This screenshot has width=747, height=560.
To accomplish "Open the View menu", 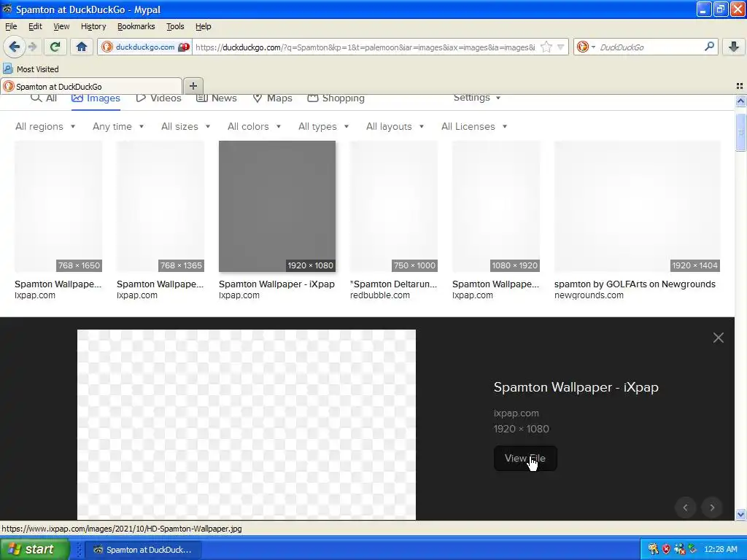I will click(61, 26).
